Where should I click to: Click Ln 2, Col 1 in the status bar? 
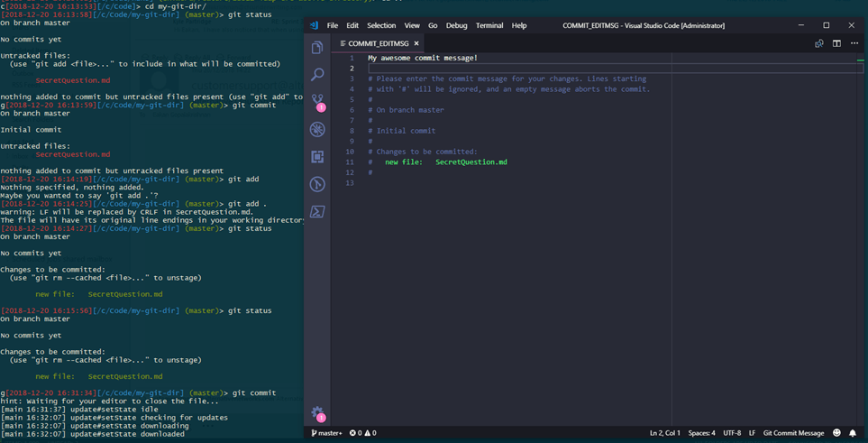665,433
